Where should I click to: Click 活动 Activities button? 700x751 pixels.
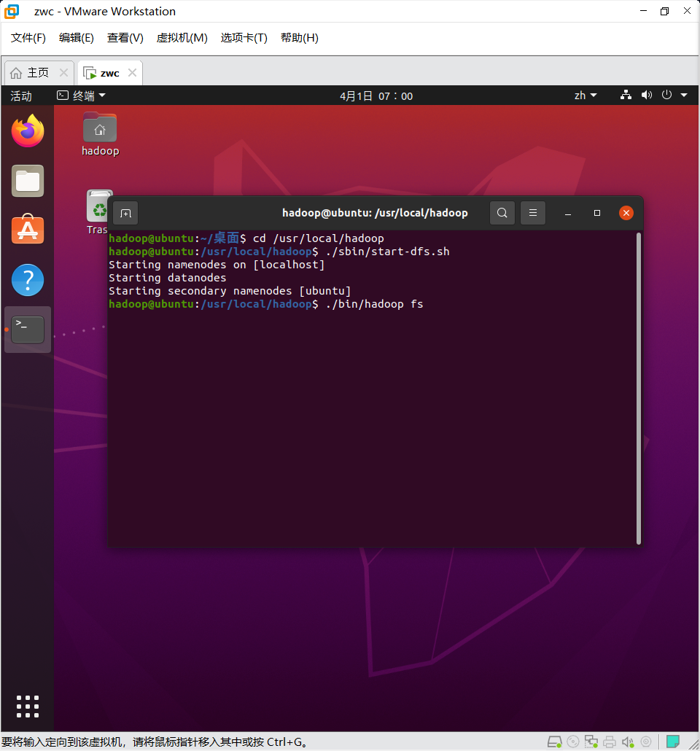pyautogui.click(x=21, y=96)
